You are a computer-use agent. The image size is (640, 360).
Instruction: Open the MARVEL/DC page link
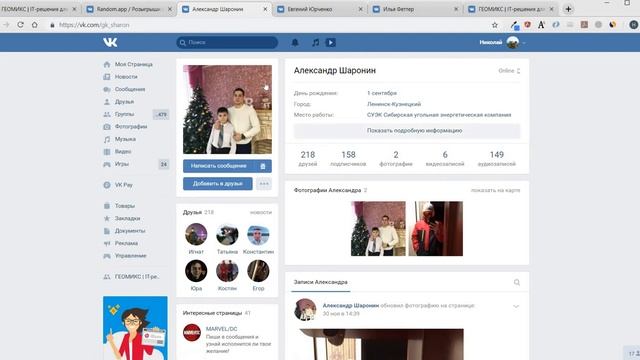(x=221, y=329)
